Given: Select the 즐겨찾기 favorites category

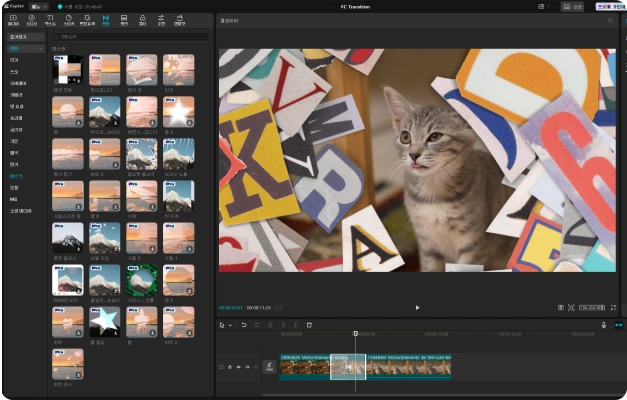Looking at the screenshot, I should [x=26, y=37].
